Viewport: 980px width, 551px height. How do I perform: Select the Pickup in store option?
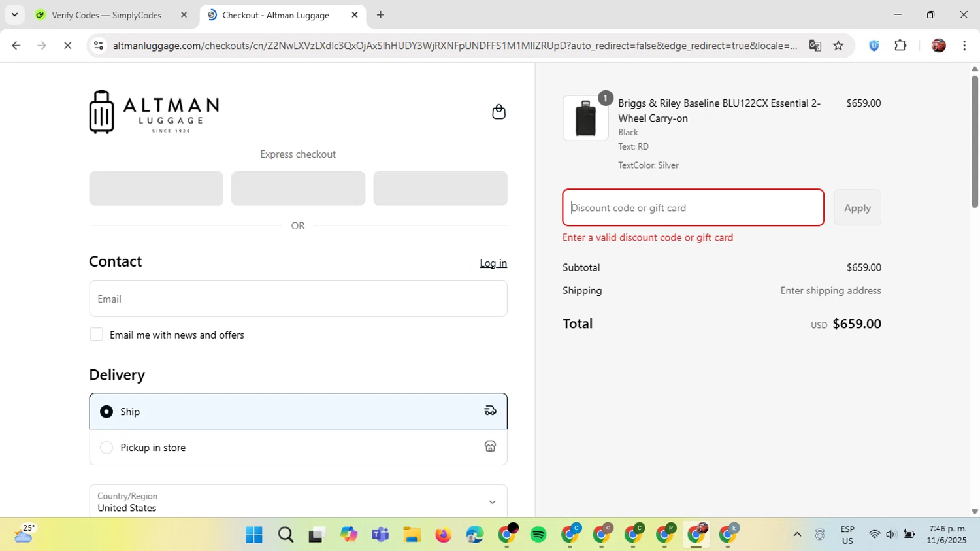(298, 447)
